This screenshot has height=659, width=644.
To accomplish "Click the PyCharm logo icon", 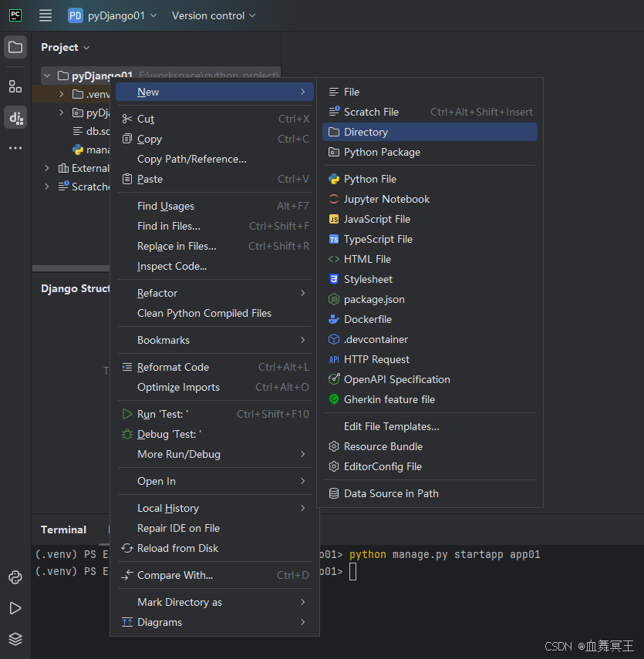I will [15, 15].
